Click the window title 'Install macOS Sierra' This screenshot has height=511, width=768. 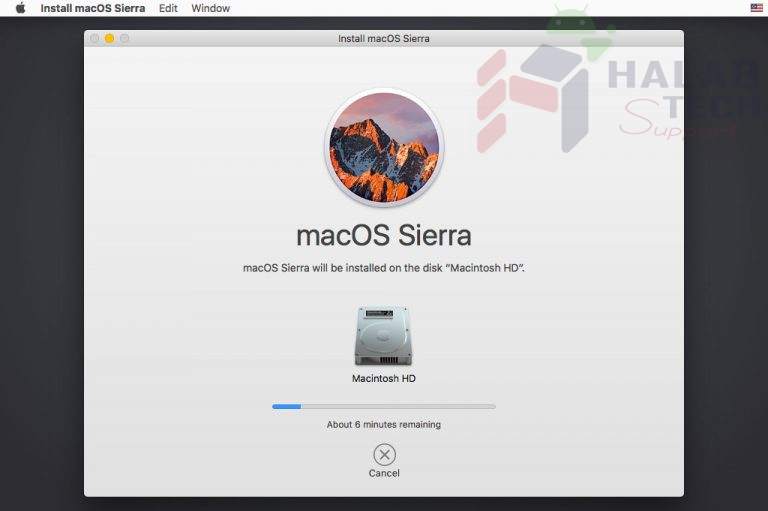coord(384,38)
